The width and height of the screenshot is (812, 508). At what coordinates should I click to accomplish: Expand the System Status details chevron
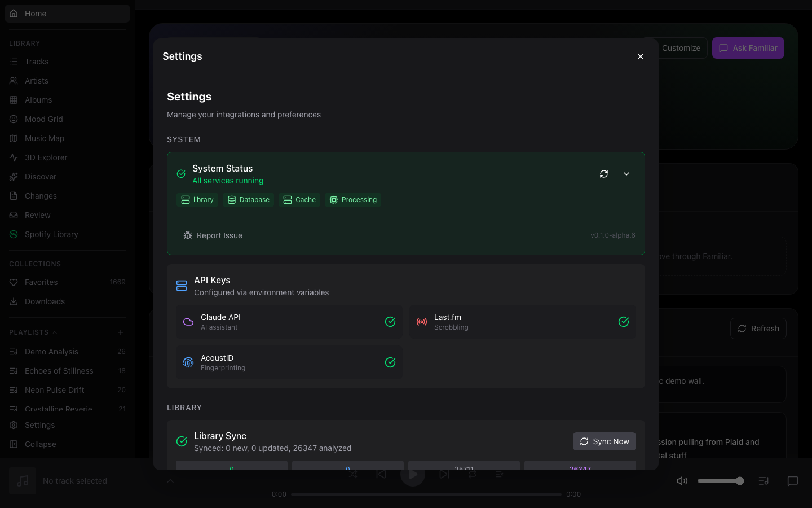point(626,174)
